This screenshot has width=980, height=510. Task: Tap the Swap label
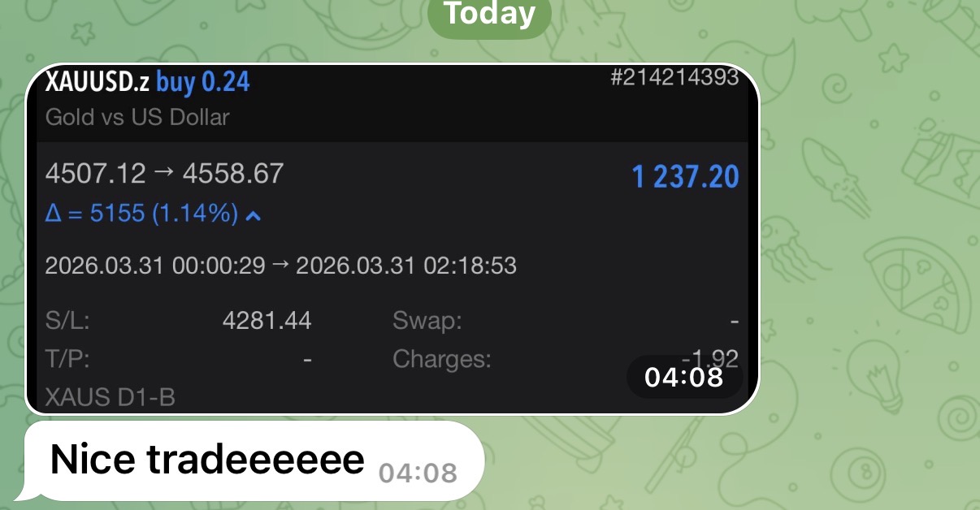427,321
